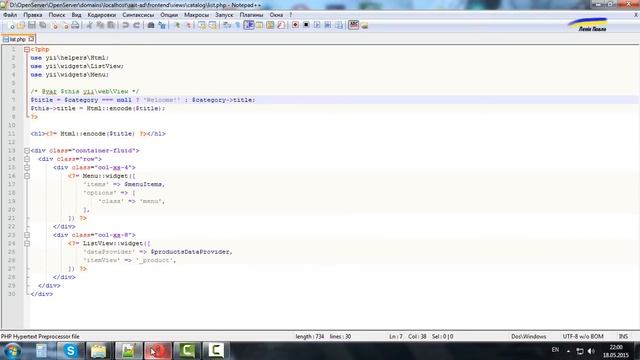The image size is (640, 360).
Task: Open the Кодировки menu
Action: (x=102, y=15)
